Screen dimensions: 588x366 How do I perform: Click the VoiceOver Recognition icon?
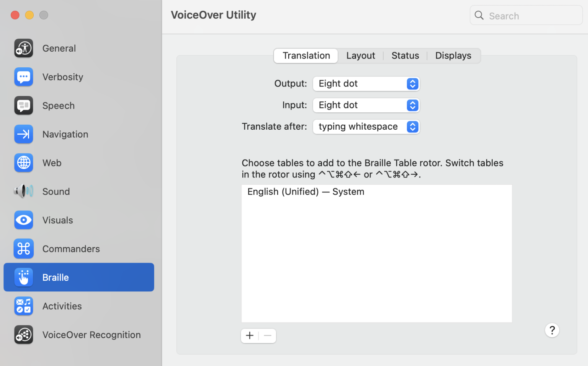click(x=24, y=335)
